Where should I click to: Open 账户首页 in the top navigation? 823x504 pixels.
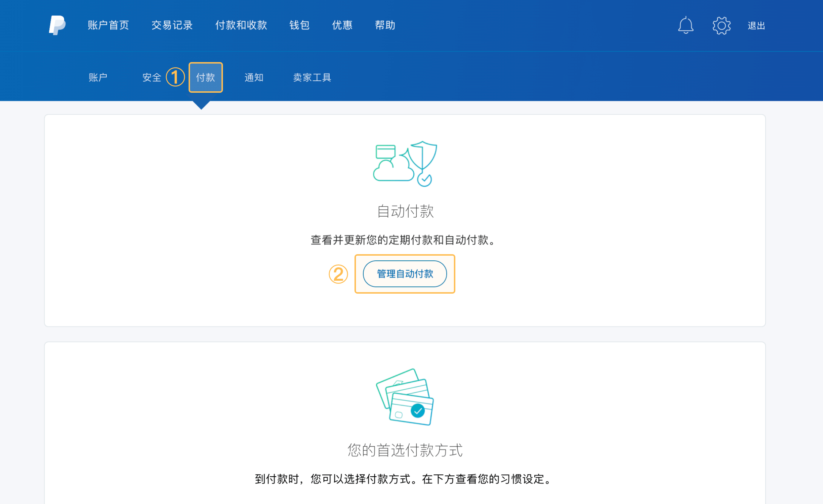pos(109,25)
